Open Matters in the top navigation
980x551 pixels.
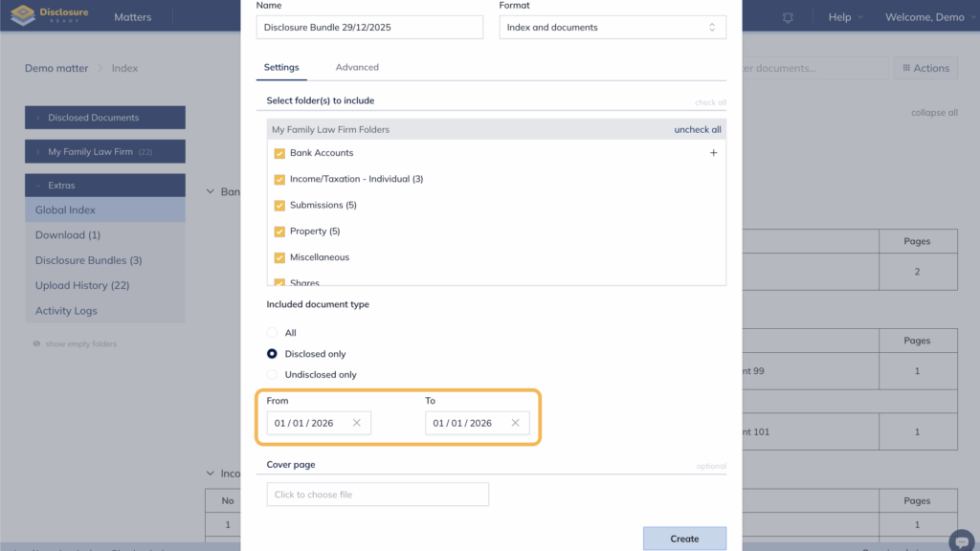click(132, 17)
